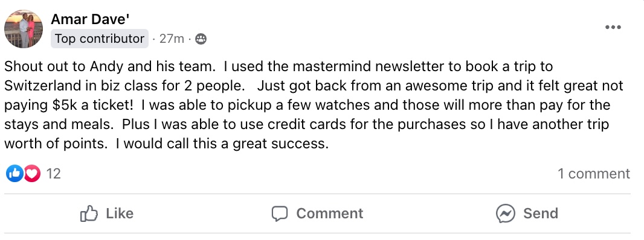Expand the 1 comment link
644x240 pixels.
click(x=593, y=174)
